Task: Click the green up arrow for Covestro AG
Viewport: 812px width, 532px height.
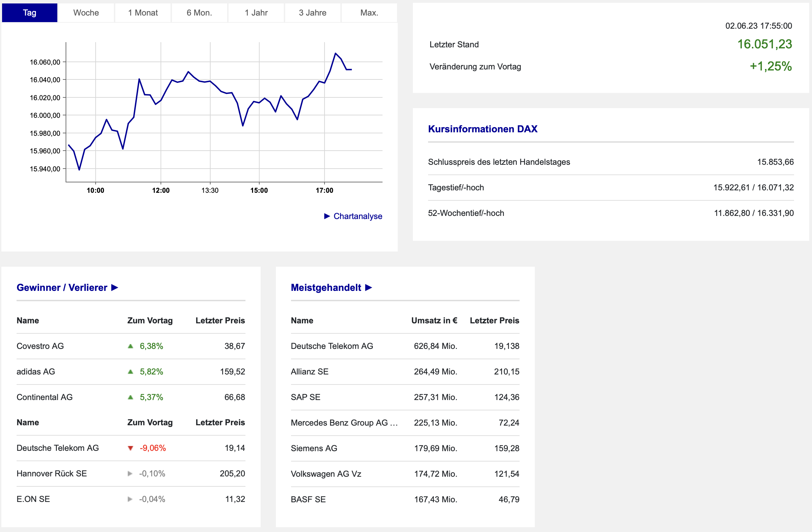Action: point(130,346)
